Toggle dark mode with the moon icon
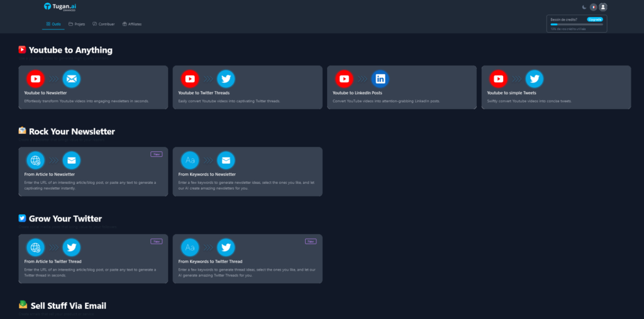 tap(584, 7)
